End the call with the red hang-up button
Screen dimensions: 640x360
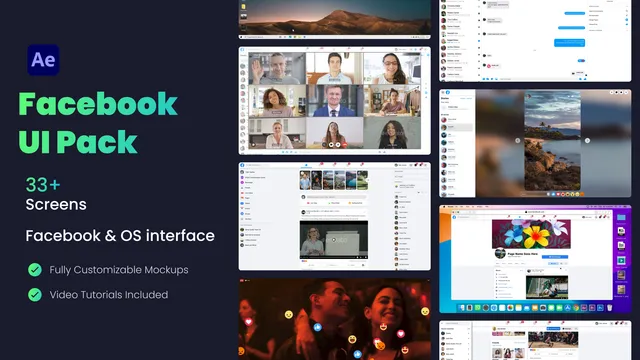coord(344,145)
